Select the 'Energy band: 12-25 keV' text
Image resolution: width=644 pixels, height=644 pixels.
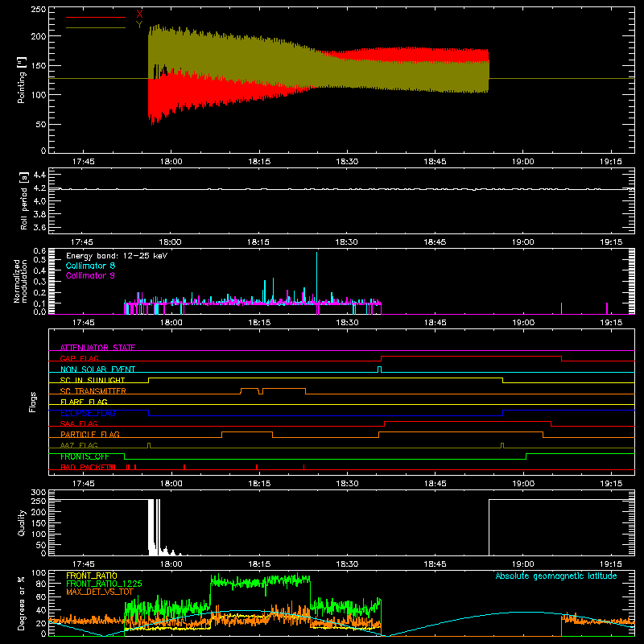[117, 256]
